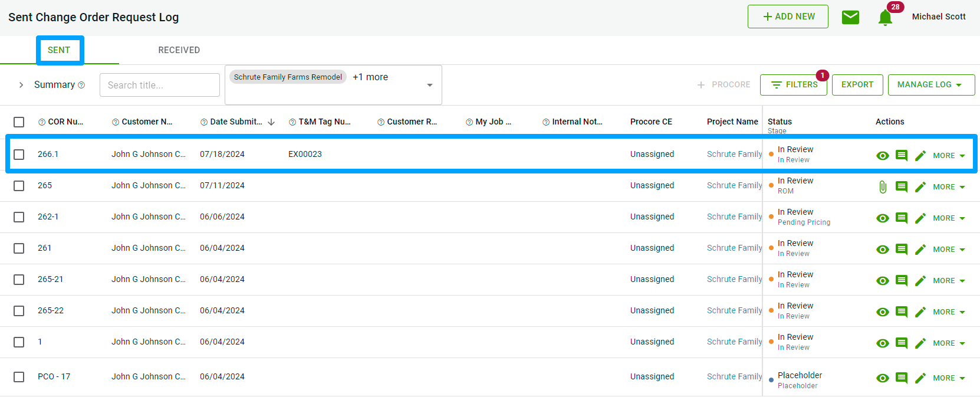
Task: Click the Export button
Action: (x=857, y=85)
